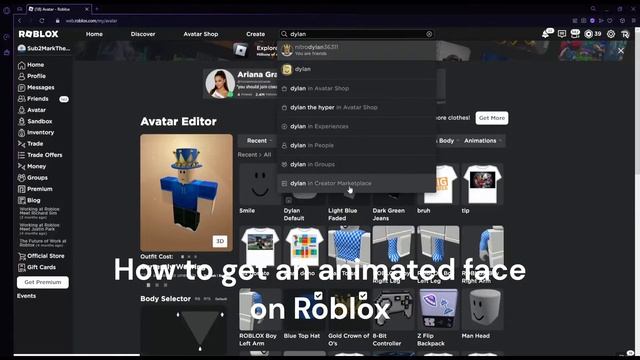Expand the Body category dropdown
Viewport: 640px width, 360px height.
[448, 140]
